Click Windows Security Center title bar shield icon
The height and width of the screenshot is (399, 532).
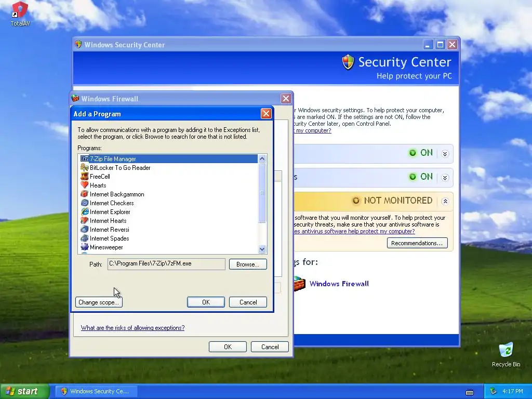pos(78,45)
